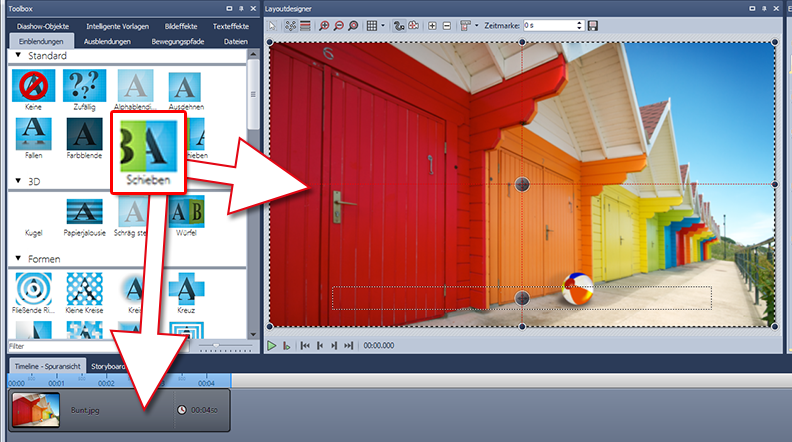Select the 'Fließende Ri...' shape effect
This screenshot has height=442, width=792.
(33, 290)
